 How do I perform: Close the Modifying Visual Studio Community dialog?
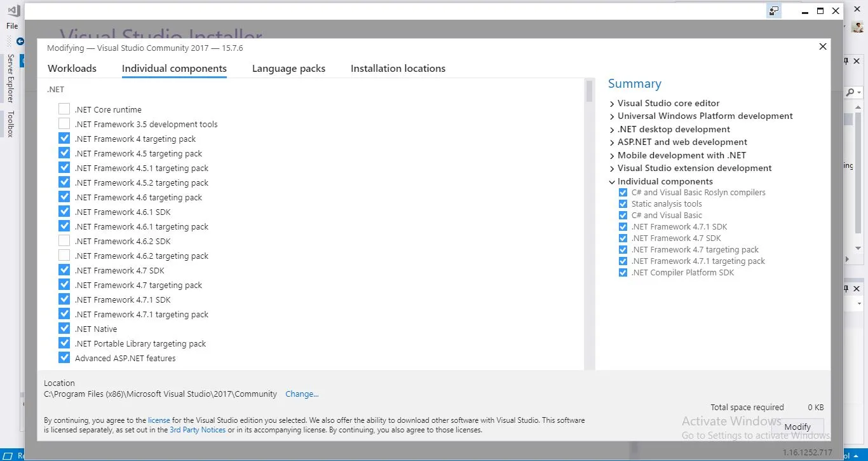823,46
